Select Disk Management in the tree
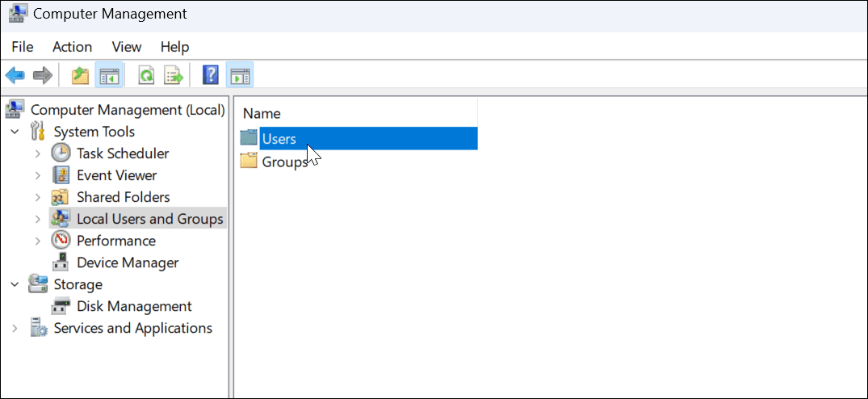Viewport: 868px width, 399px height. 135,306
